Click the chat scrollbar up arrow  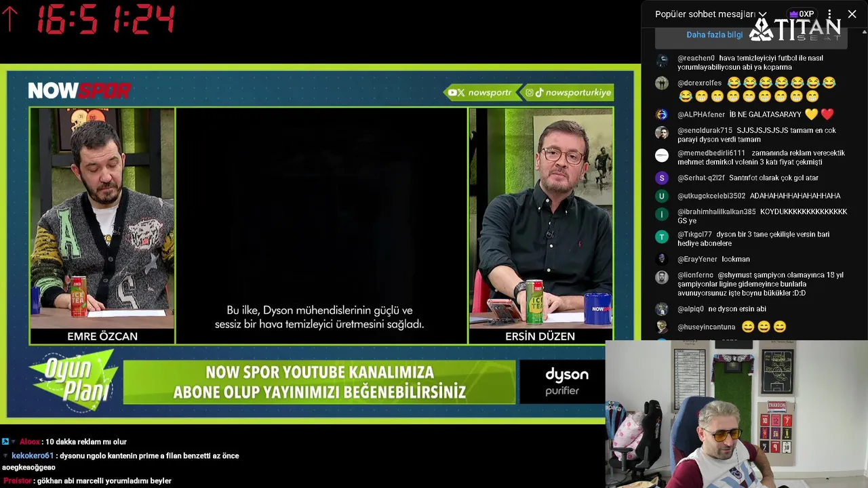pos(864,31)
